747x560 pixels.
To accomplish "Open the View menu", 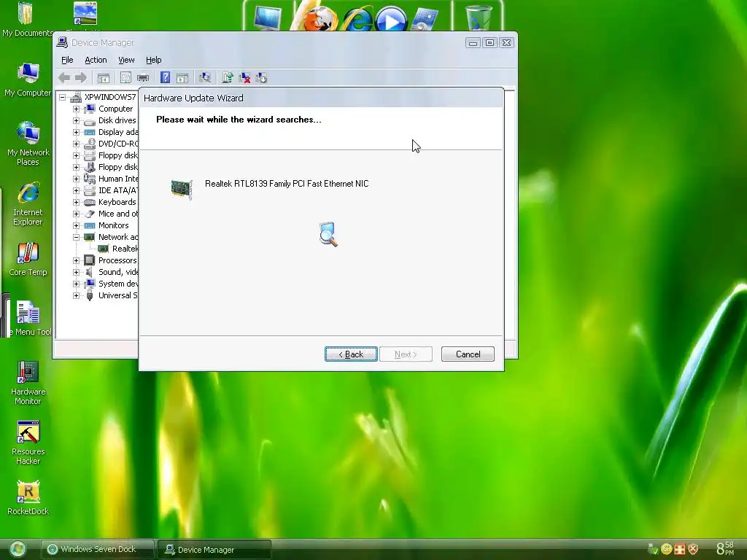I will point(126,60).
